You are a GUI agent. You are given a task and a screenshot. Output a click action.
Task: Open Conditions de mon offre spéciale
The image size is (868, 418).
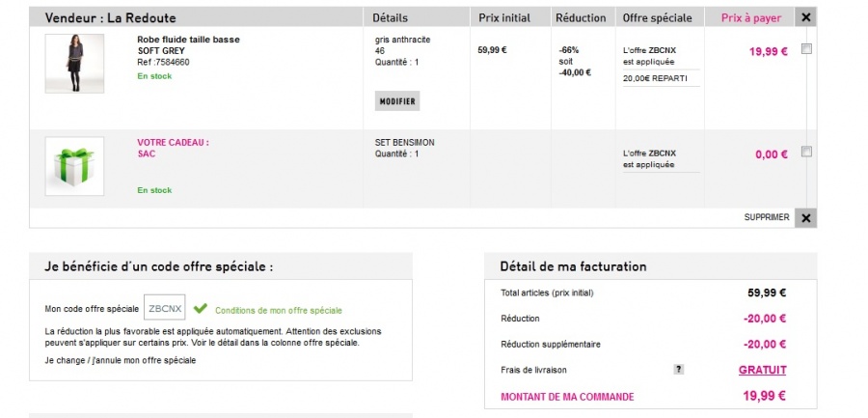pos(278,310)
